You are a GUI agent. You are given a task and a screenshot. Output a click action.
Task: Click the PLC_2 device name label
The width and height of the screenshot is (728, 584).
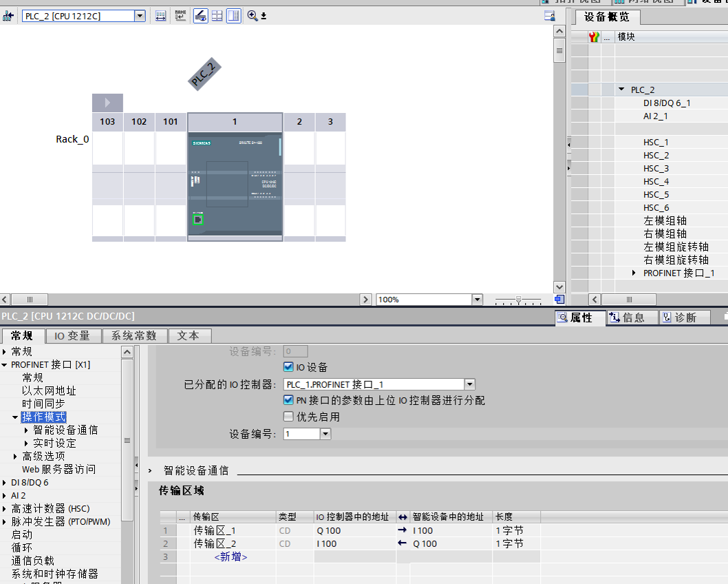204,74
